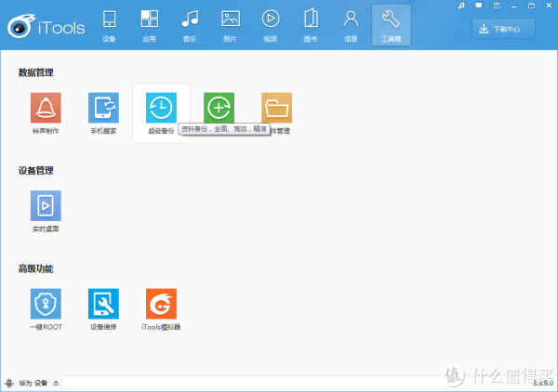Open the 照片 photos tab

tap(231, 25)
